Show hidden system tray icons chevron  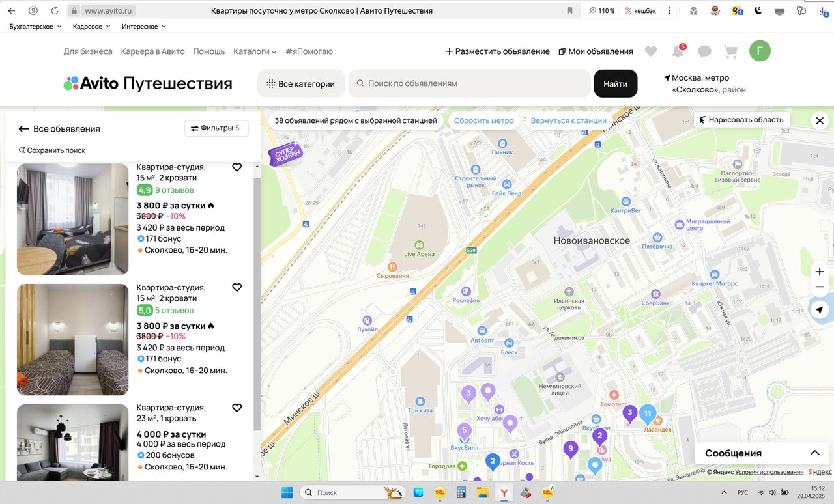[725, 492]
